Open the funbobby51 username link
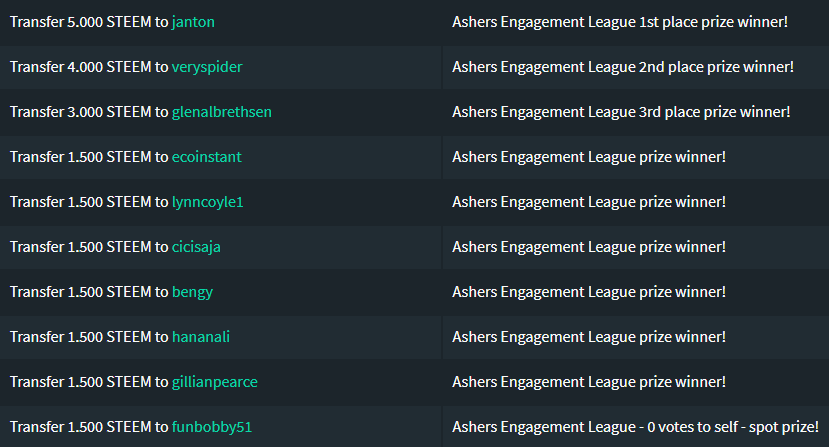The image size is (829, 447). [212, 427]
